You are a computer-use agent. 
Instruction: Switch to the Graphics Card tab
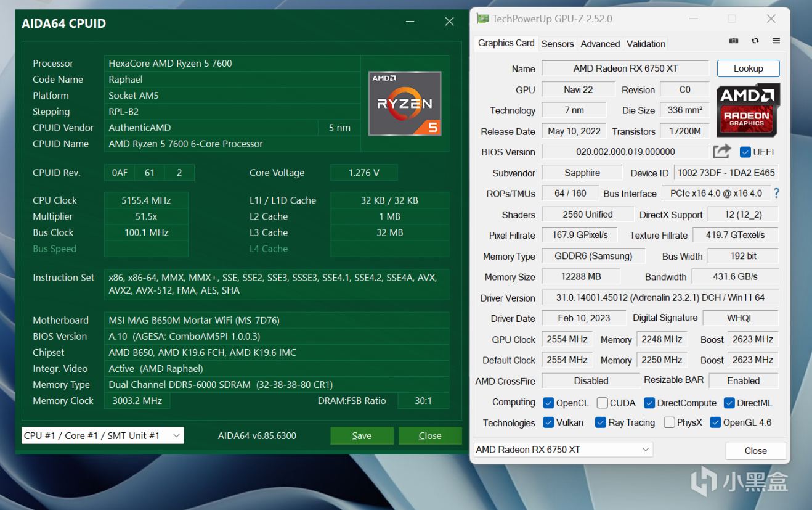(x=506, y=43)
